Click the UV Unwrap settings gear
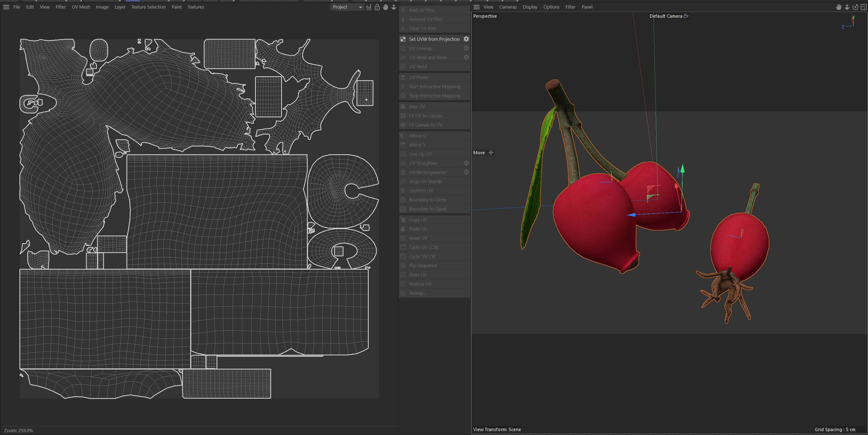Viewport: 868px width, 435px height. point(466,48)
